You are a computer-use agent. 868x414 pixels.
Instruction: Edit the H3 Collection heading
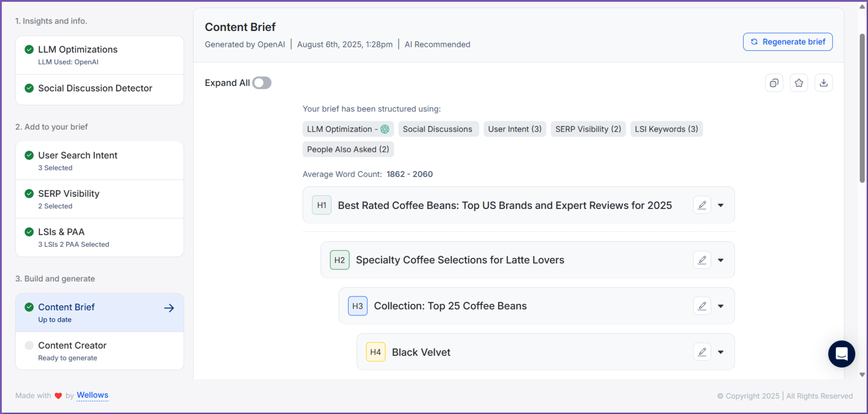702,306
